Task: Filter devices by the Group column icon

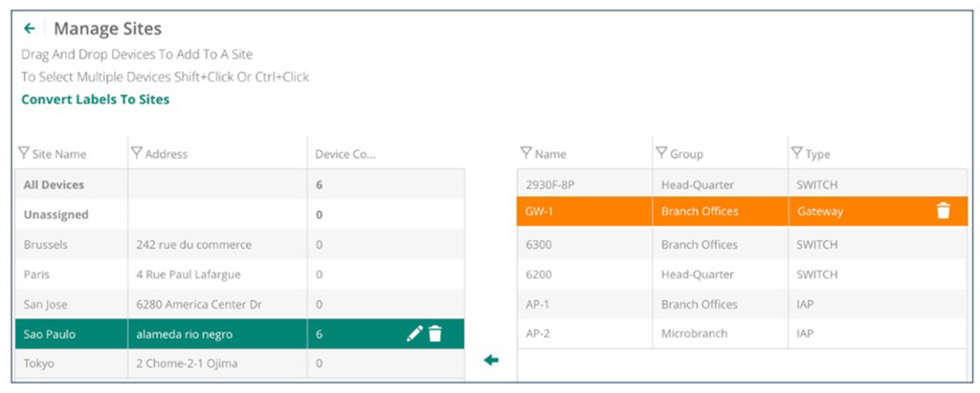Action: (661, 153)
